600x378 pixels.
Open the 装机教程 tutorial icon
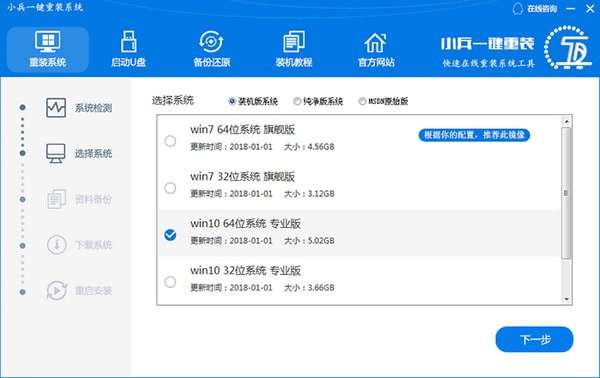point(294,41)
